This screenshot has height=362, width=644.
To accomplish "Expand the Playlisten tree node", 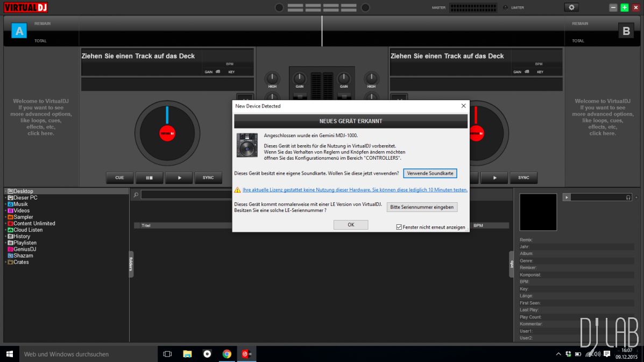I will (6, 243).
